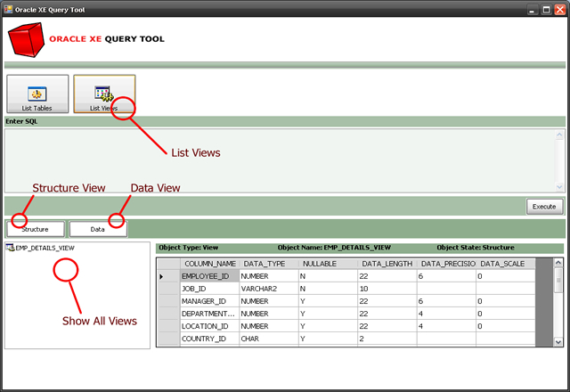Viewport: 570px width, 392px height.
Task: Switch to Data view
Action: tap(98, 230)
